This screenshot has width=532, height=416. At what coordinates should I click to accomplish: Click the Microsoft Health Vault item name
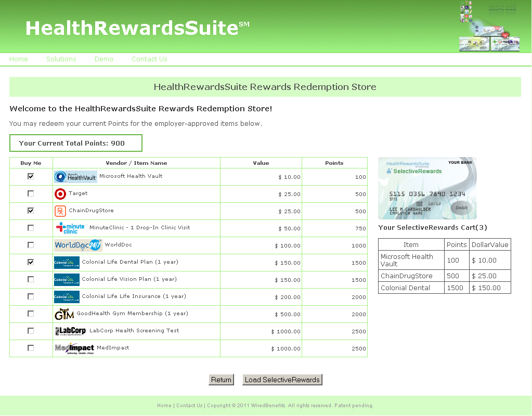(131, 176)
